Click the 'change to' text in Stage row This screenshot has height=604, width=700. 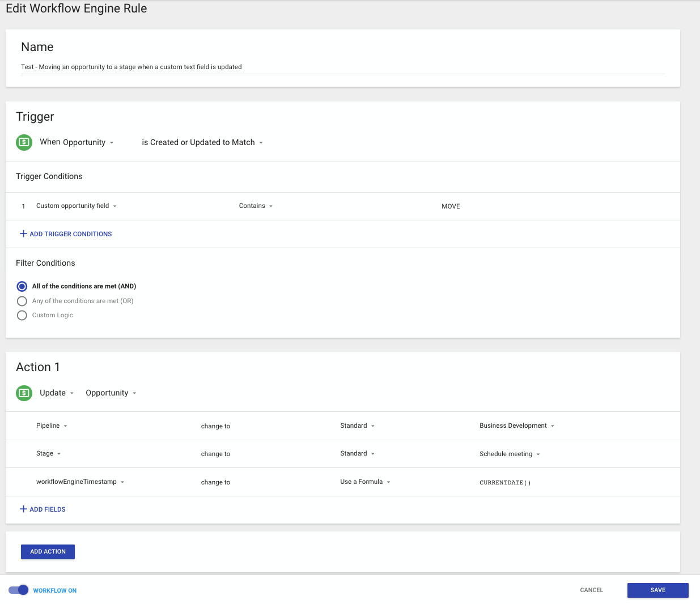[215, 454]
